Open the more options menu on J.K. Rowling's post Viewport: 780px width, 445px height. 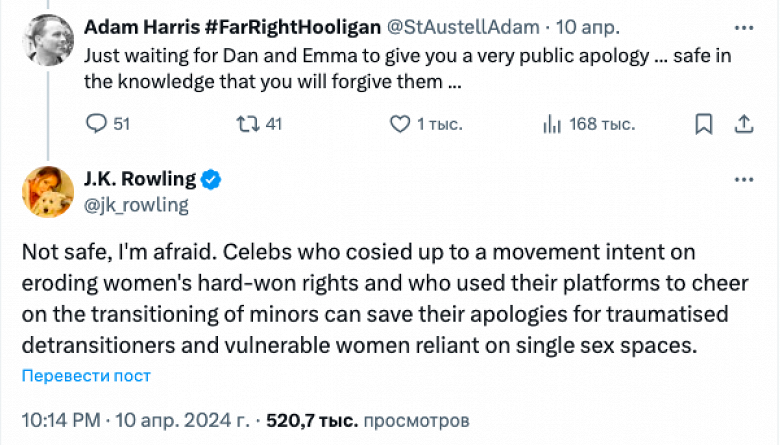tap(744, 180)
